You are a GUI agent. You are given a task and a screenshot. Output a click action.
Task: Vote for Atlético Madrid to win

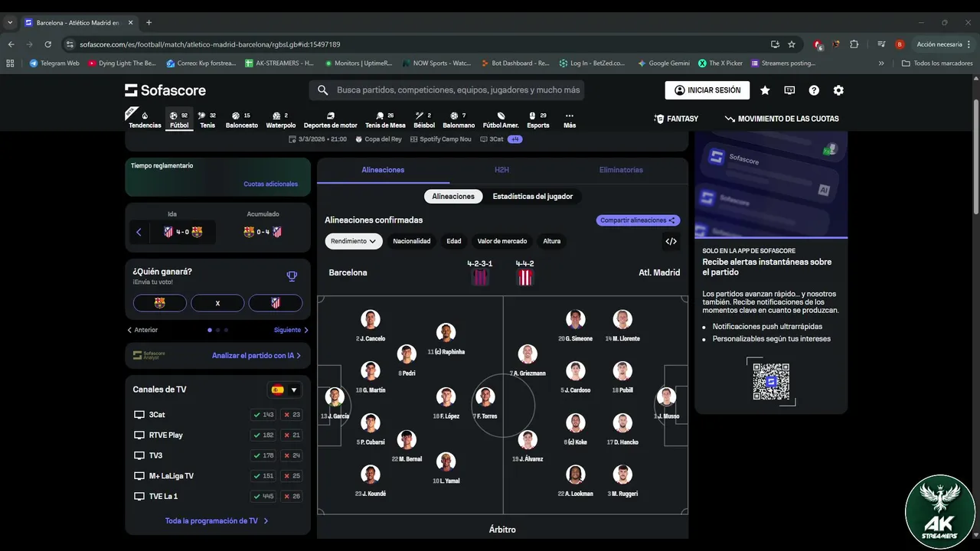pos(276,303)
